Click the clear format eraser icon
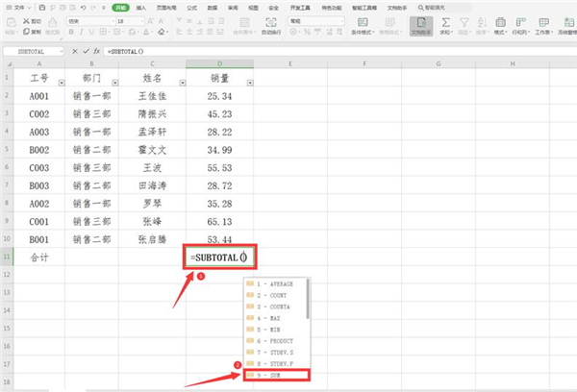Image resolution: width=577 pixels, height=392 pixels. (x=162, y=32)
